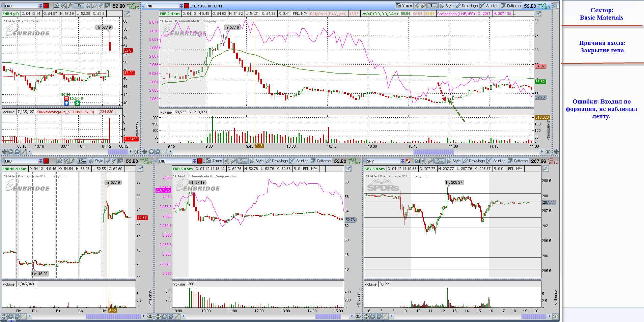Toggle chart mode icon right of ENB 5 d 5m header
This screenshot has width=644, height=322.
pos(348,169)
